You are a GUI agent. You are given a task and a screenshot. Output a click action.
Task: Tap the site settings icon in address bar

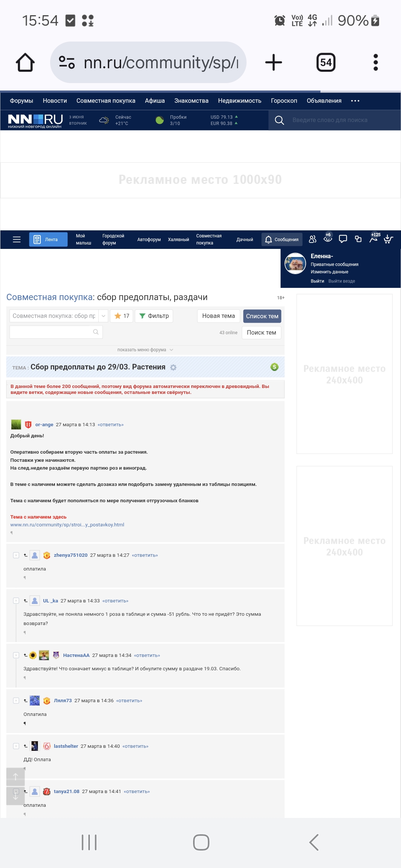[67, 62]
